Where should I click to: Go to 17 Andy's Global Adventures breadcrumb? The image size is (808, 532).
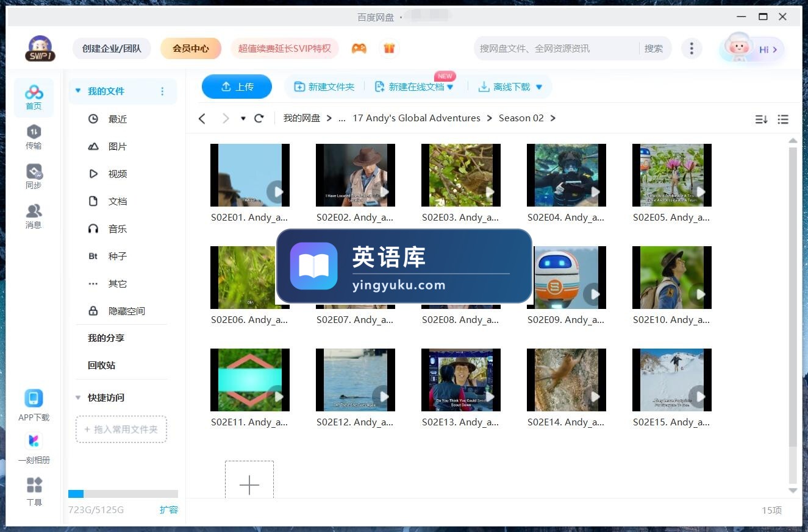tap(417, 118)
